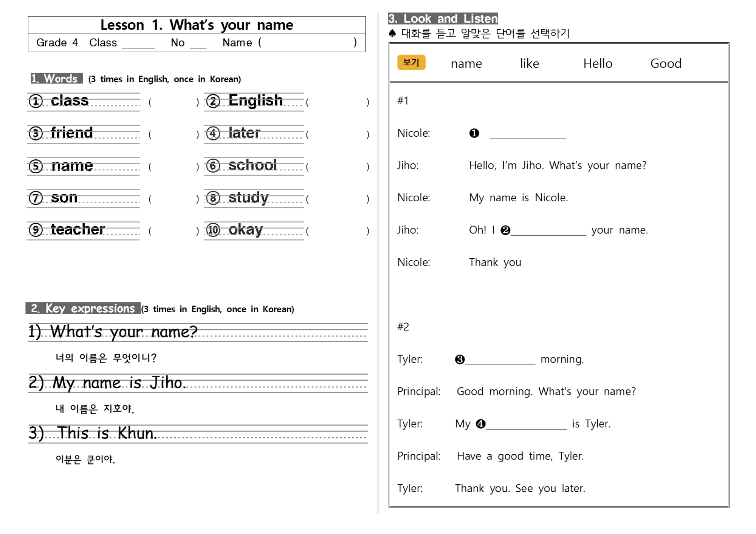The height and width of the screenshot is (534, 756).
Task: Click the yellow 보기 label badge
Action: coord(411,62)
